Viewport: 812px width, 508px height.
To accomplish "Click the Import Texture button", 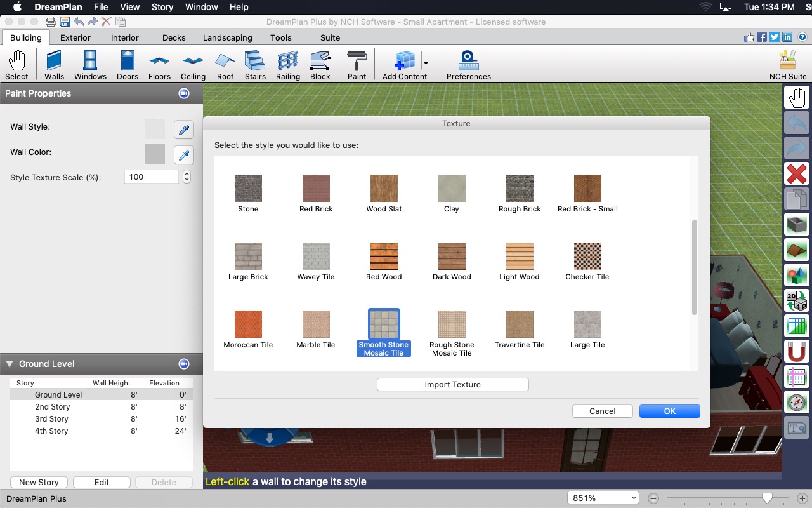I will pos(452,384).
